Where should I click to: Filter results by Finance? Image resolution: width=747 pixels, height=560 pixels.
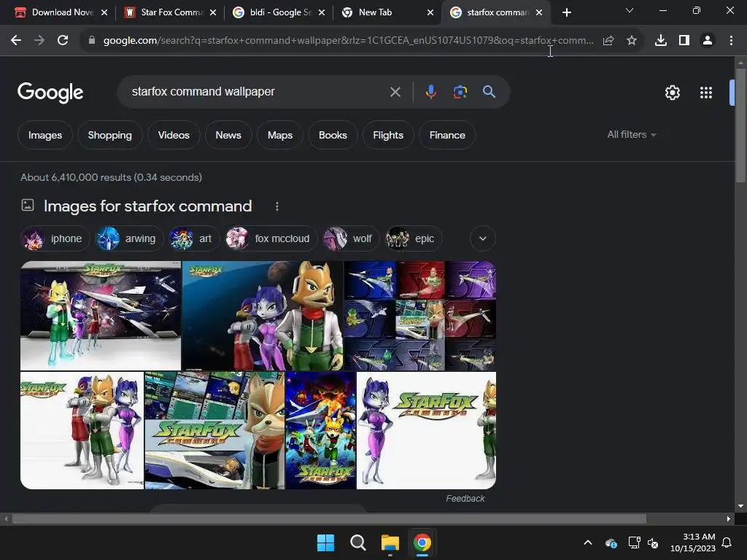coord(447,135)
